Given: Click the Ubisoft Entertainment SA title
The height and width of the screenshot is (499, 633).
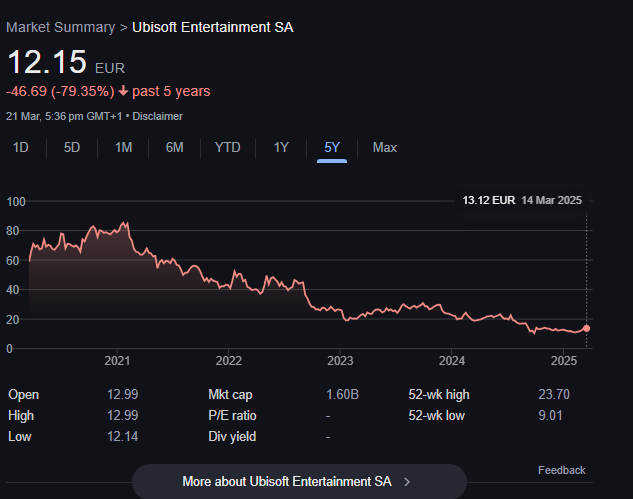Looking at the screenshot, I should point(213,26).
